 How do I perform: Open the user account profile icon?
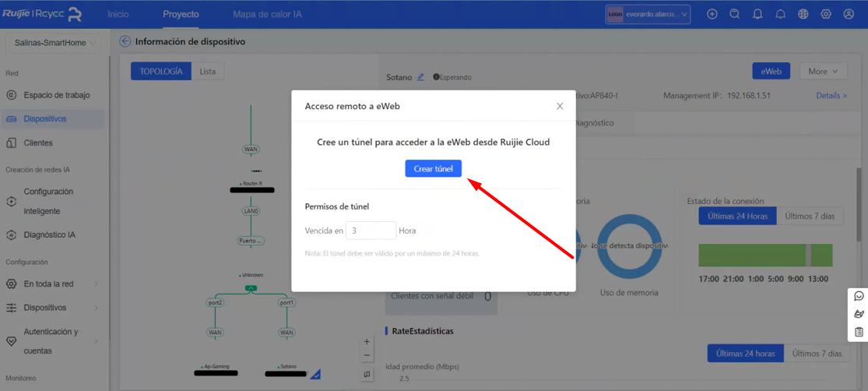pyautogui.click(x=849, y=14)
